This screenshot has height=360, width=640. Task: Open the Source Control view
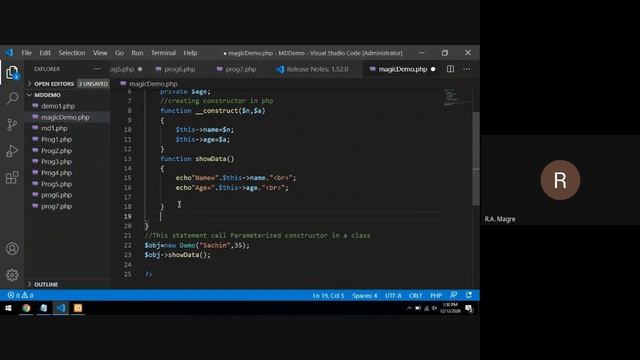click(12, 124)
